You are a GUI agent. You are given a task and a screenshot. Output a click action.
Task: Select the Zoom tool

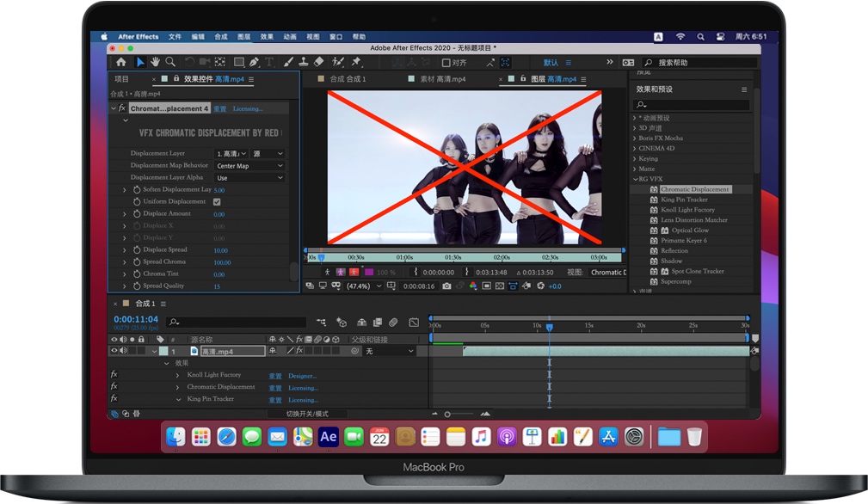point(170,61)
